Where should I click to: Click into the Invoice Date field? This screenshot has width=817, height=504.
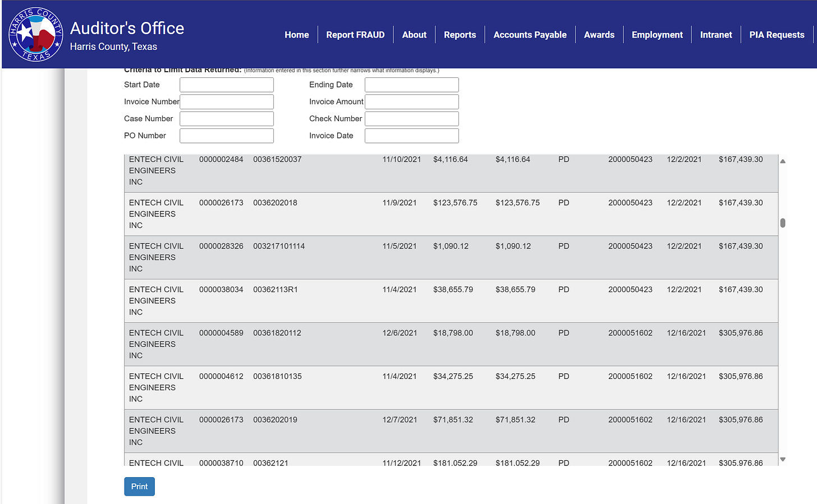tap(412, 136)
